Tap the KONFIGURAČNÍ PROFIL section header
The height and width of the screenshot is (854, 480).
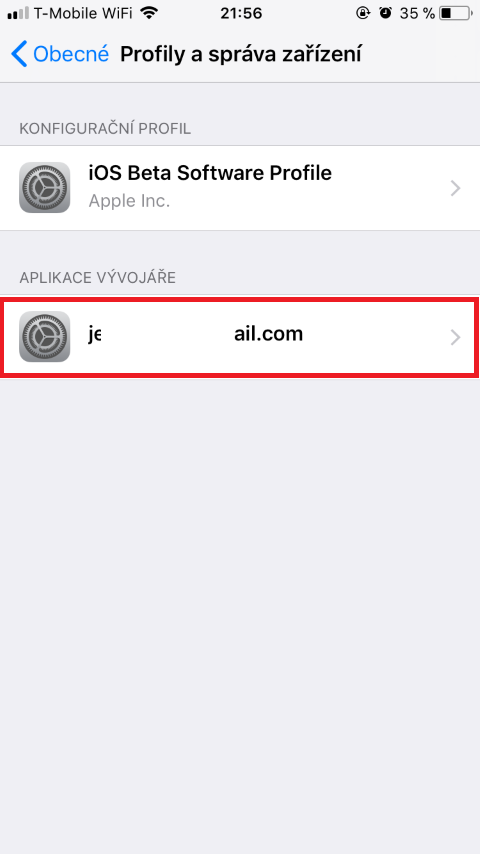pyautogui.click(x=105, y=129)
